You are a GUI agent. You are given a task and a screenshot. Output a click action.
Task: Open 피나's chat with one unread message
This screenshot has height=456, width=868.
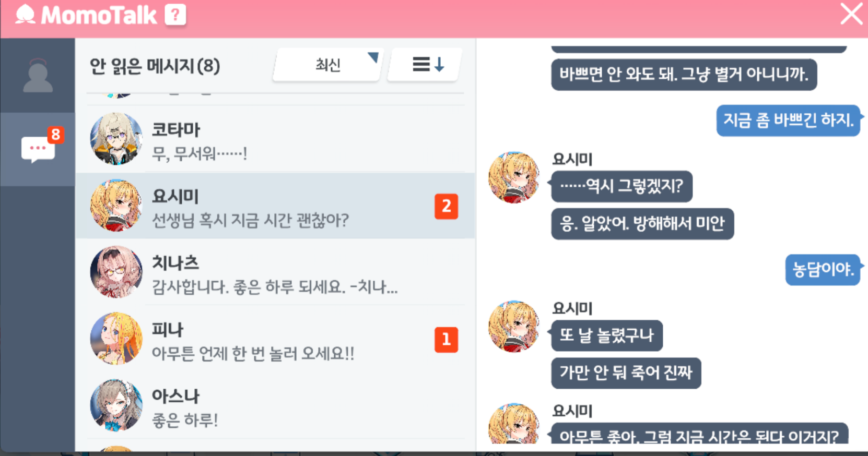point(275,339)
